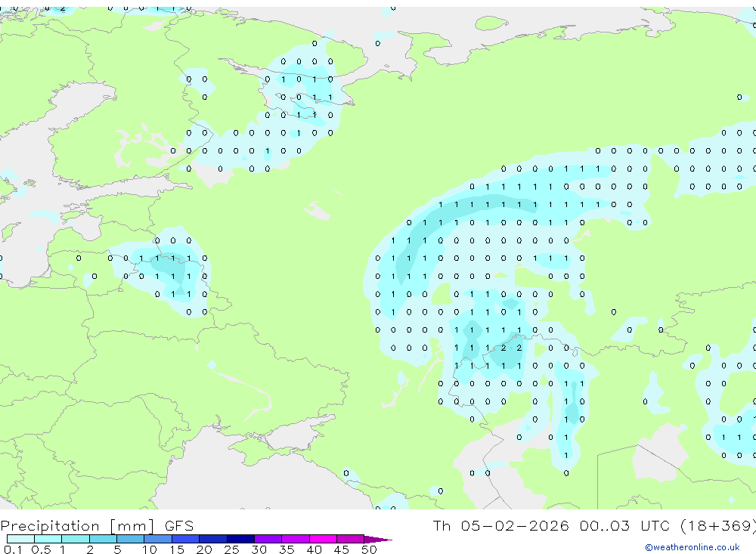Click the 'Precipitation [mm] GFS' title text
This screenshot has height=554, width=756.
click(97, 526)
